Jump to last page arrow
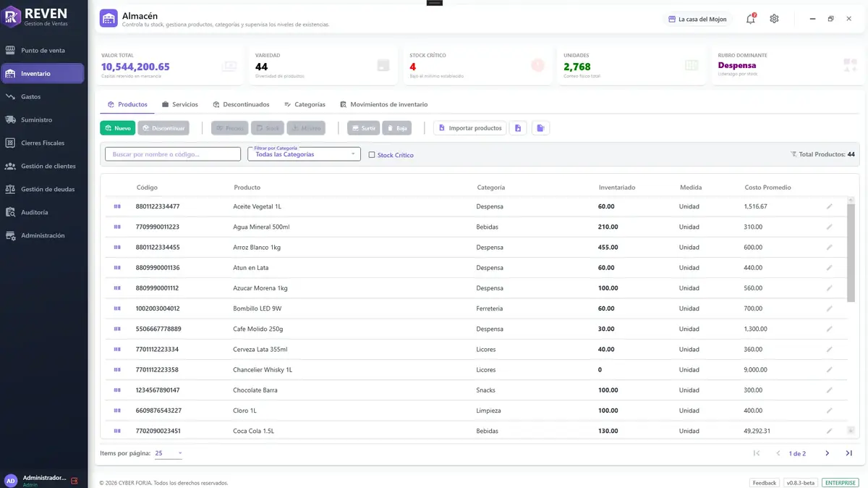 pyautogui.click(x=848, y=453)
